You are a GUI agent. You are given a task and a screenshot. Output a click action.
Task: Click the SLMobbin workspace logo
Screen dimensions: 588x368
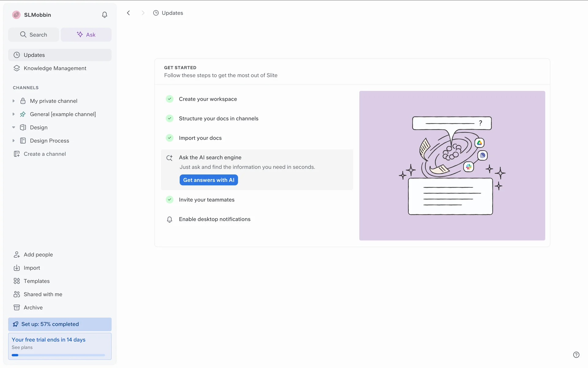tap(16, 15)
